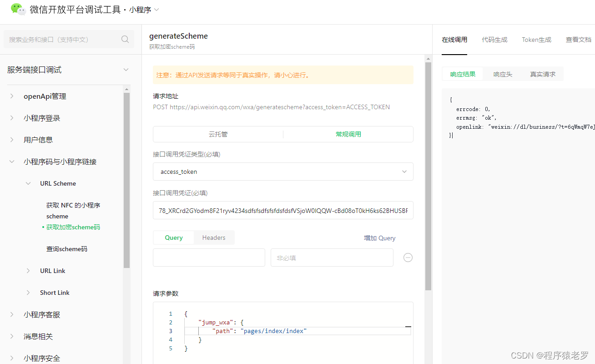Click the search magnifier icon
The image size is (595, 364).
[125, 39]
